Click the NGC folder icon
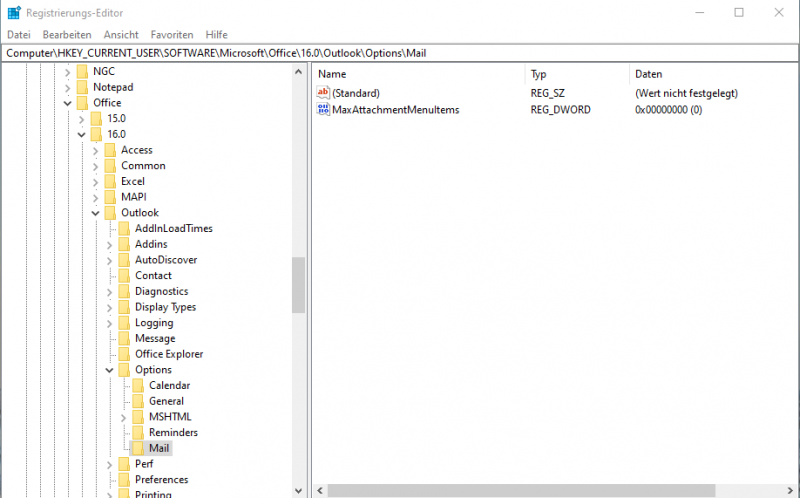This screenshot has height=498, width=800. tap(82, 71)
